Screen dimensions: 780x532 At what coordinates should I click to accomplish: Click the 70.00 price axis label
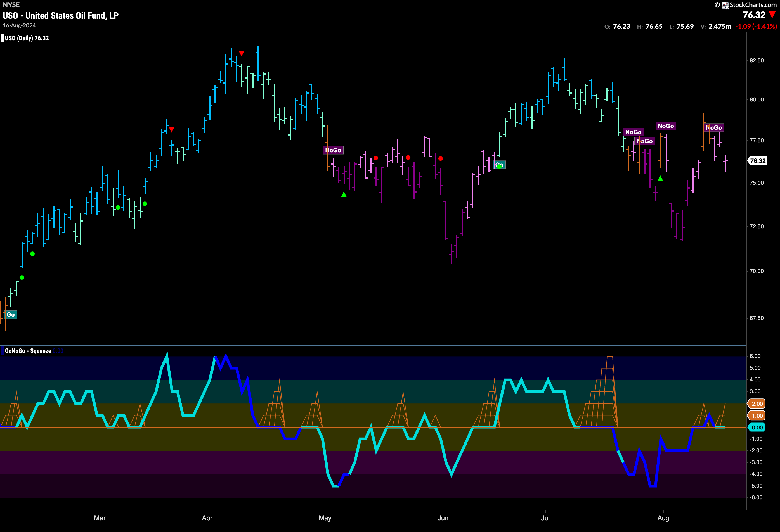point(757,271)
